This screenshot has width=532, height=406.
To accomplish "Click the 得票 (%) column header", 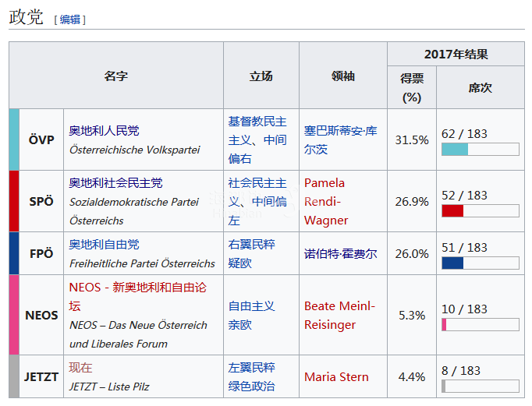I will pos(412,88).
